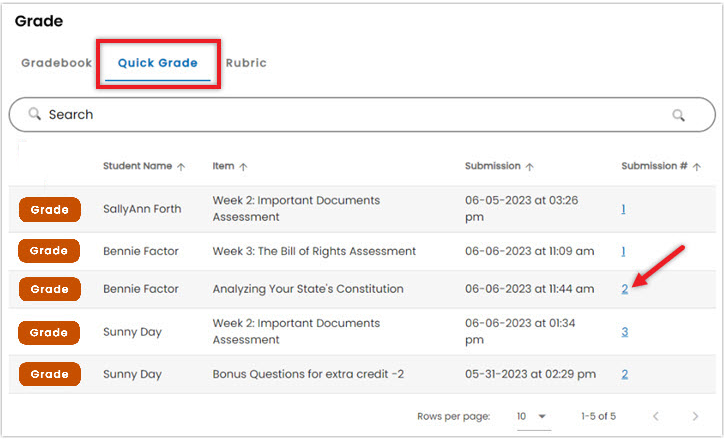Click the magnifier icon at search bar's right end

point(678,115)
